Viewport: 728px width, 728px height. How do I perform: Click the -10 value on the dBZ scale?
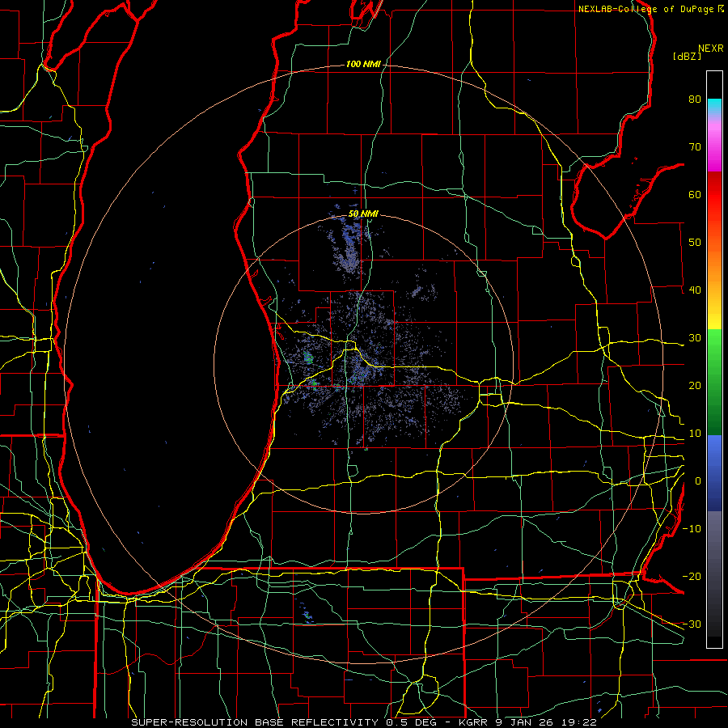click(x=692, y=529)
